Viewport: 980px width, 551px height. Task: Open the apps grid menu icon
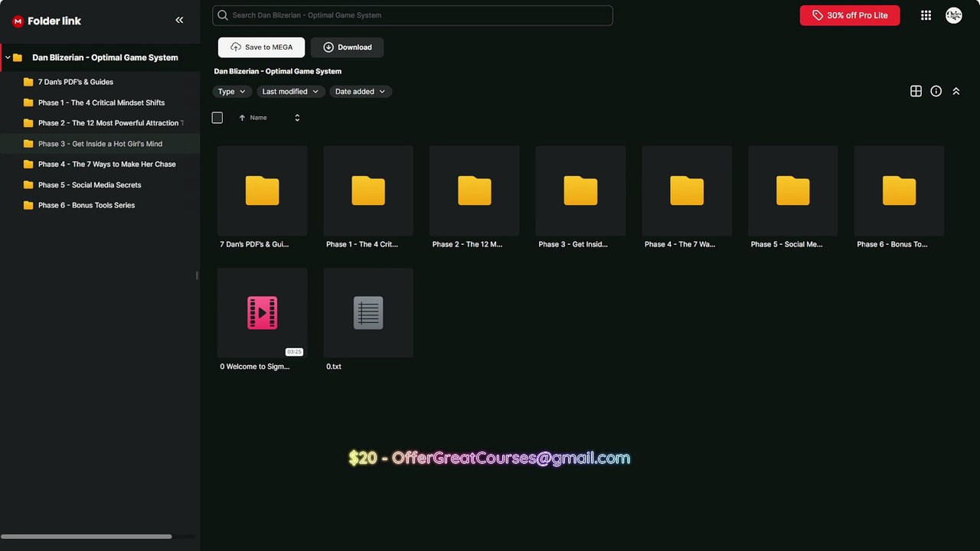pyautogui.click(x=926, y=15)
